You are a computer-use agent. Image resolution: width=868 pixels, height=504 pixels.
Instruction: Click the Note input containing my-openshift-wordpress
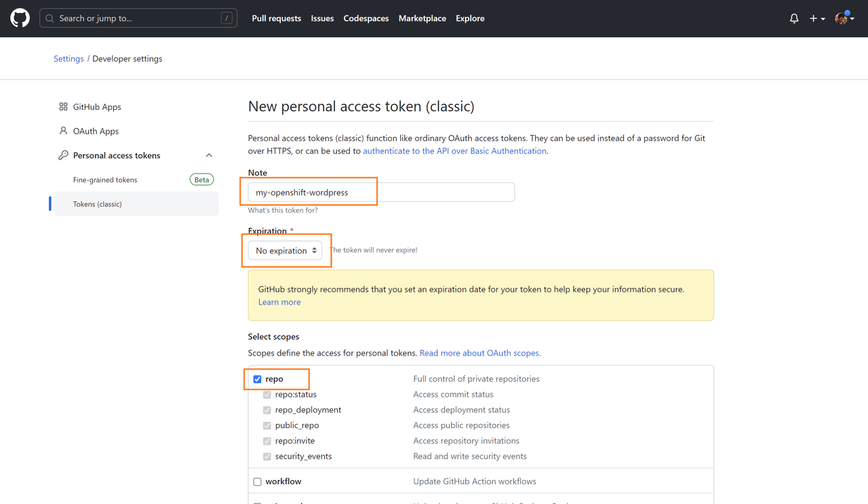tap(381, 192)
